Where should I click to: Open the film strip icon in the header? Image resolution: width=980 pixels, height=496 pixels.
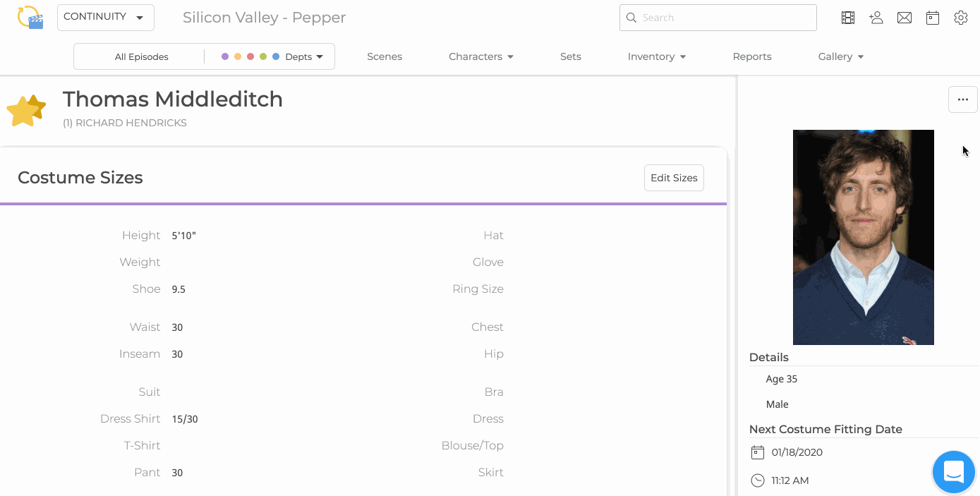pyautogui.click(x=848, y=18)
